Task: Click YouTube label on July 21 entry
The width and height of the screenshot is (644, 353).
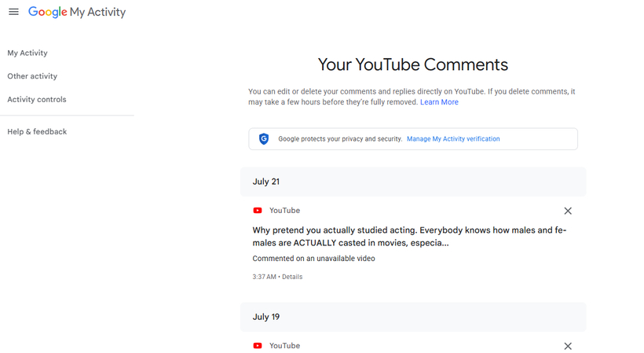Action: (284, 211)
